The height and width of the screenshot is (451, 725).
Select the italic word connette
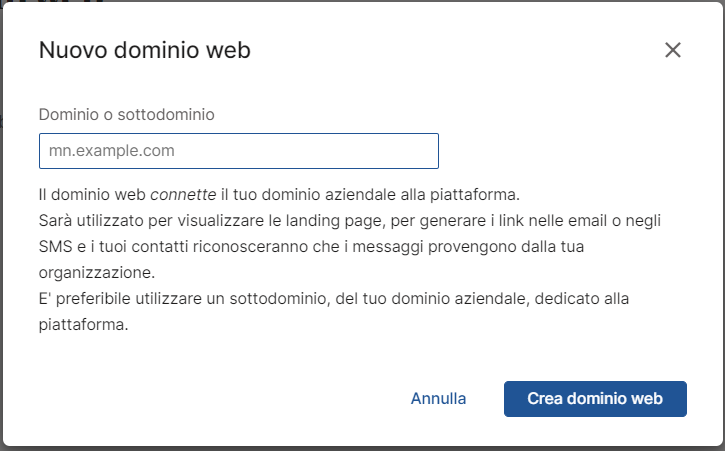[183, 194]
